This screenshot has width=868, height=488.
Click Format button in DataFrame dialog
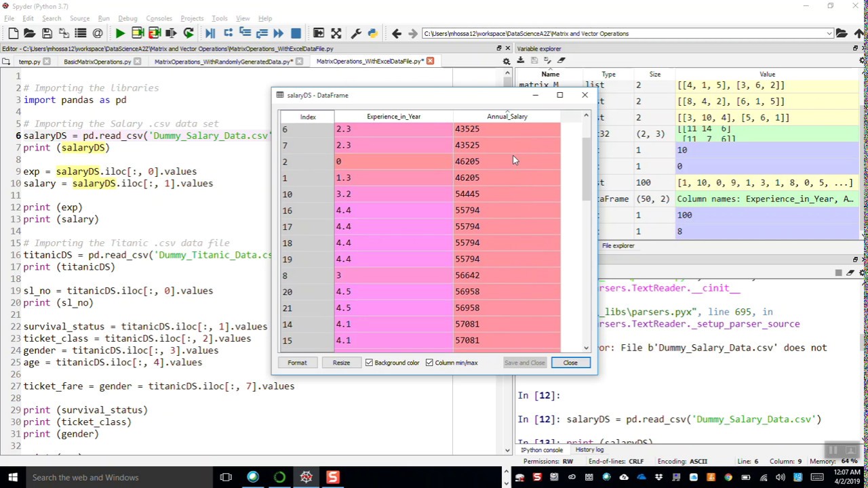tap(297, 363)
